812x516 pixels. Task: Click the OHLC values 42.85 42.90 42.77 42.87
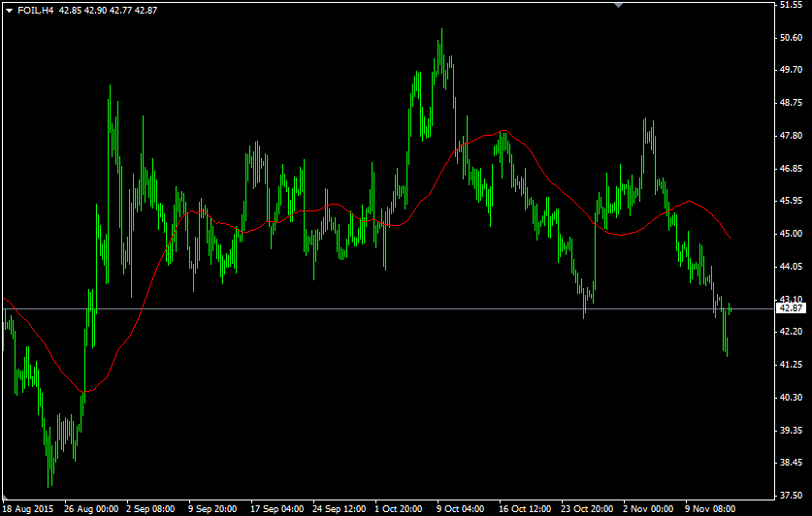(x=108, y=11)
